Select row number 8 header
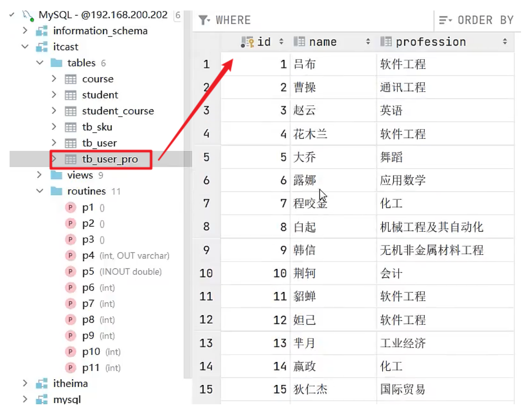The image size is (532, 412). [207, 227]
